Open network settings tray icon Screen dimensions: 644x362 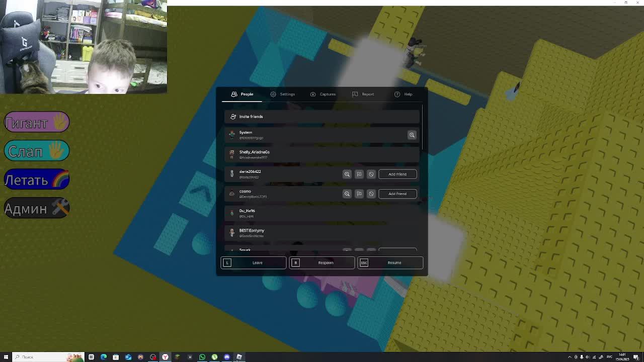tap(594, 357)
